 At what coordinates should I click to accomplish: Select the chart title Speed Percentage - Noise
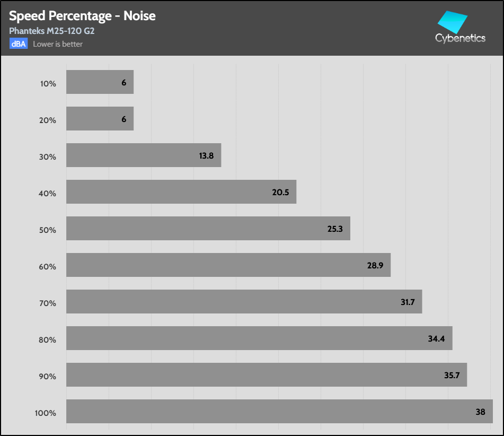coord(82,16)
